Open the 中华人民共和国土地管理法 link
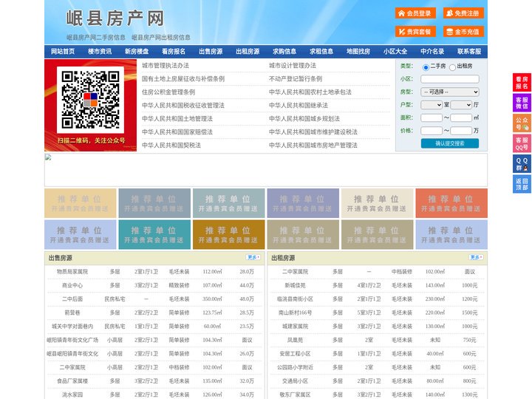 (x=177, y=118)
